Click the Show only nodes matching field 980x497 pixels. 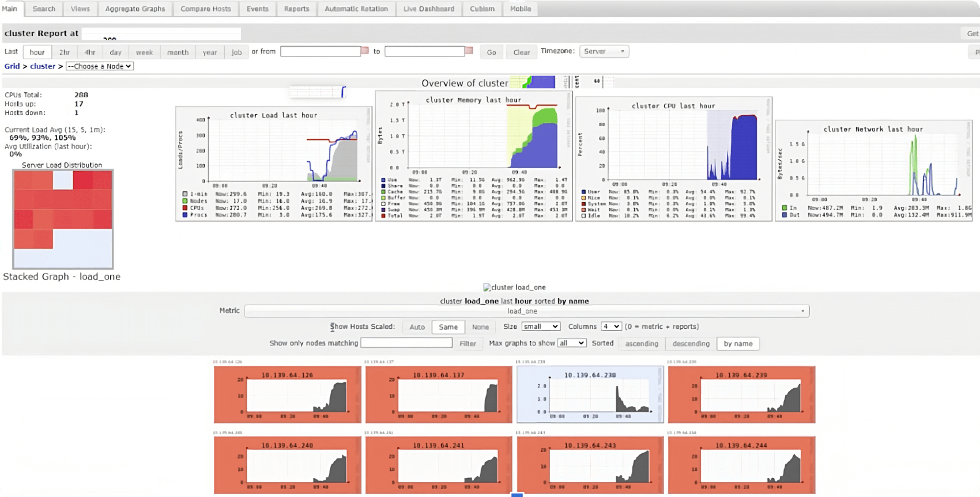tap(406, 343)
